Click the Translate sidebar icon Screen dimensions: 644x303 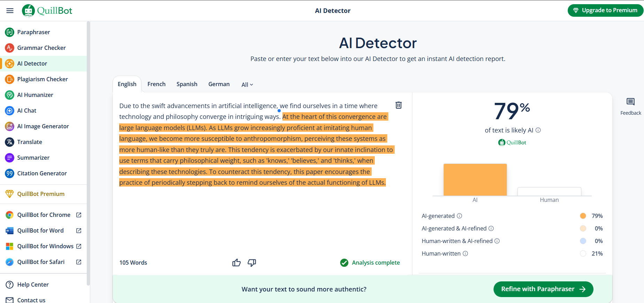(x=9, y=142)
